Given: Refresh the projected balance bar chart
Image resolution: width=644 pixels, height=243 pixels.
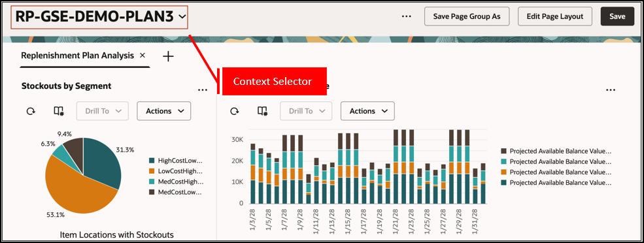Looking at the screenshot, I should tap(235, 111).
